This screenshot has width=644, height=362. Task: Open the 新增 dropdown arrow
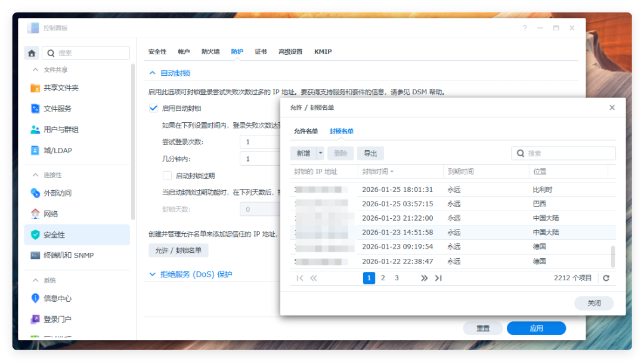(320, 153)
